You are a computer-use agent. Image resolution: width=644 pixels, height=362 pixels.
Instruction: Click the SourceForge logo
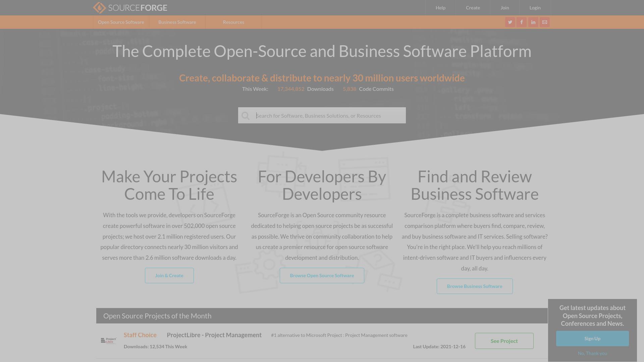click(x=130, y=8)
